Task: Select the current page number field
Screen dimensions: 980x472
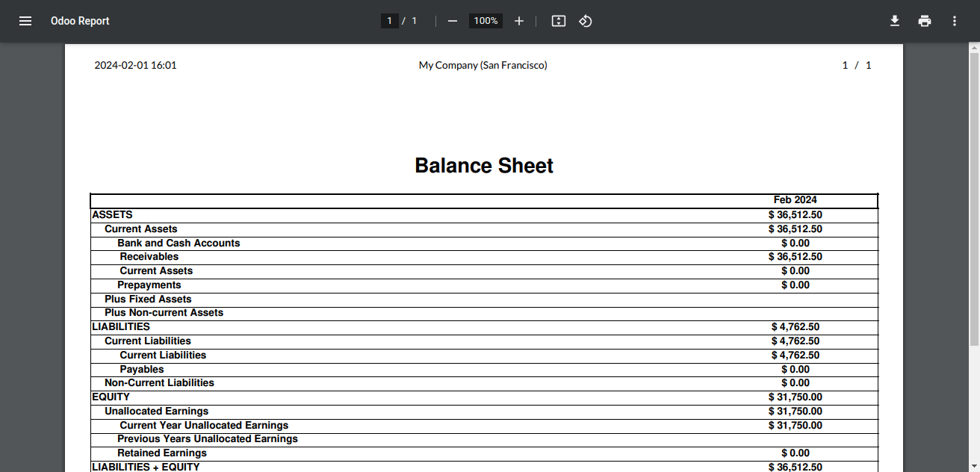Action: (389, 21)
